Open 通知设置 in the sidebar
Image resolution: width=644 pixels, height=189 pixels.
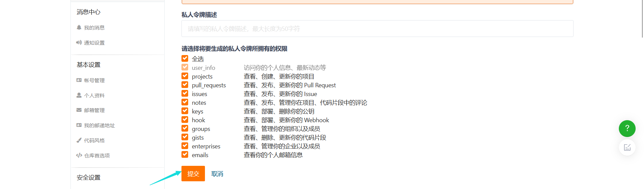[94, 43]
